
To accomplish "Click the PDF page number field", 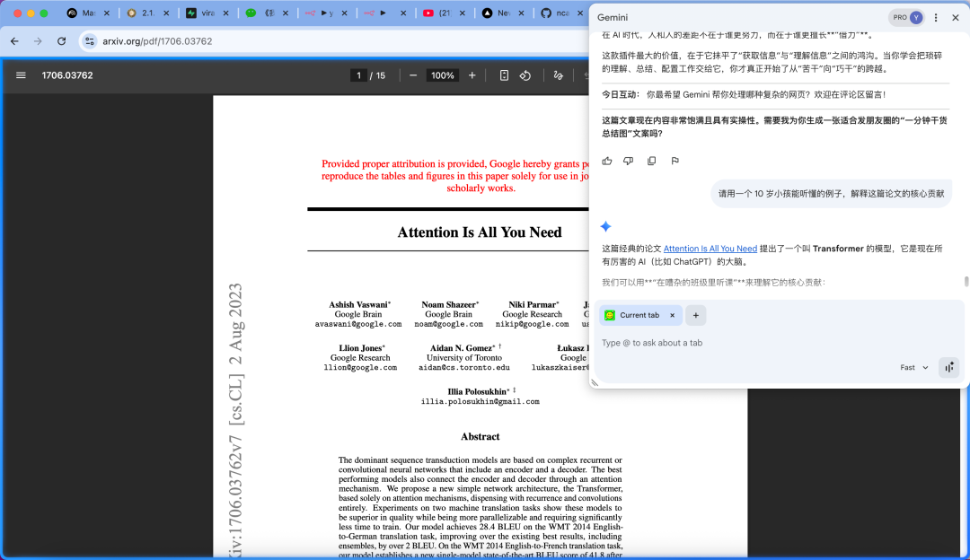I will click(x=358, y=75).
